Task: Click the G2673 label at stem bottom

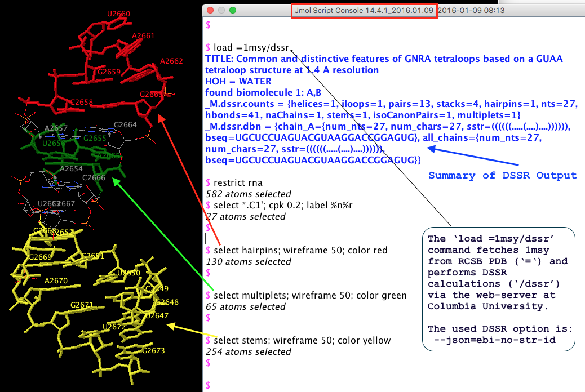Action: click(x=153, y=350)
